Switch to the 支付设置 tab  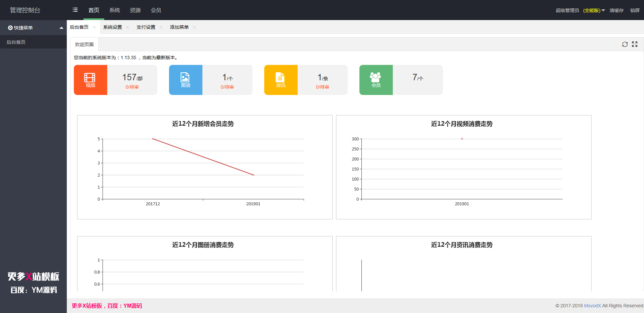146,27
